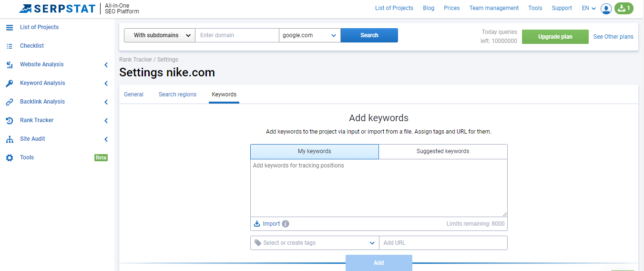Select the Keywords tab
Image resolution: width=644 pixels, height=271 pixels.
224,94
